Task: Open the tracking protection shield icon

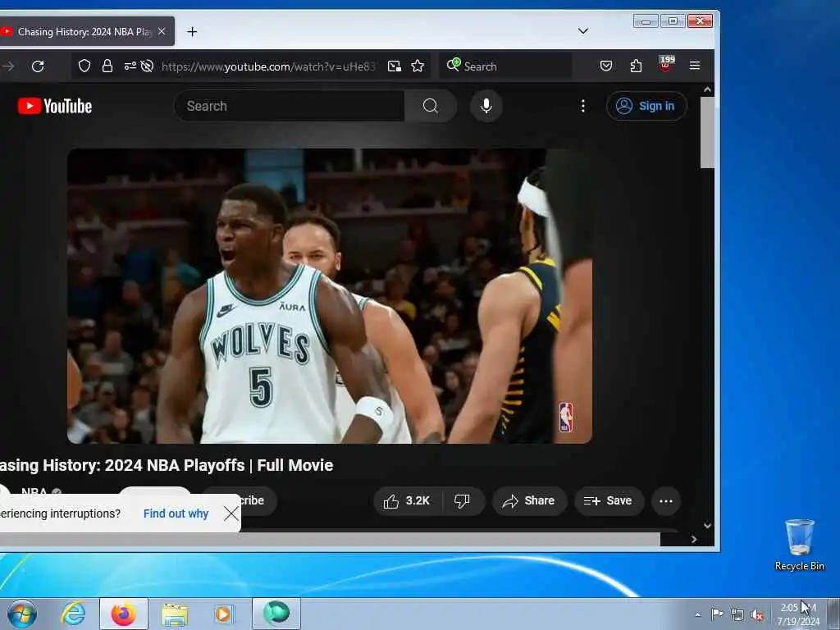Action: [x=84, y=66]
